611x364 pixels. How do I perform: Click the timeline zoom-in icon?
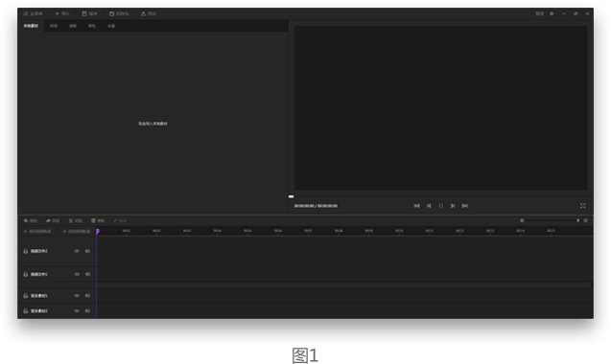586,220
